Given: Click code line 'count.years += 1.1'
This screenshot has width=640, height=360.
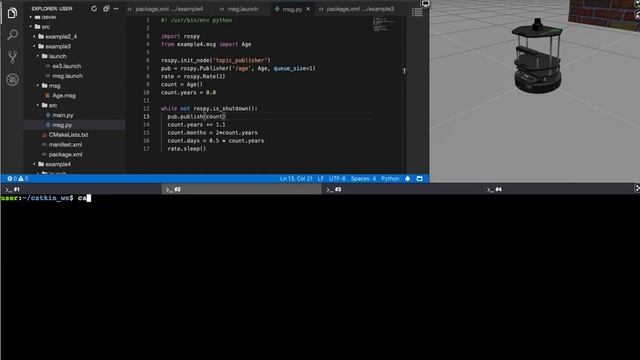Looking at the screenshot, I should click(196, 125).
